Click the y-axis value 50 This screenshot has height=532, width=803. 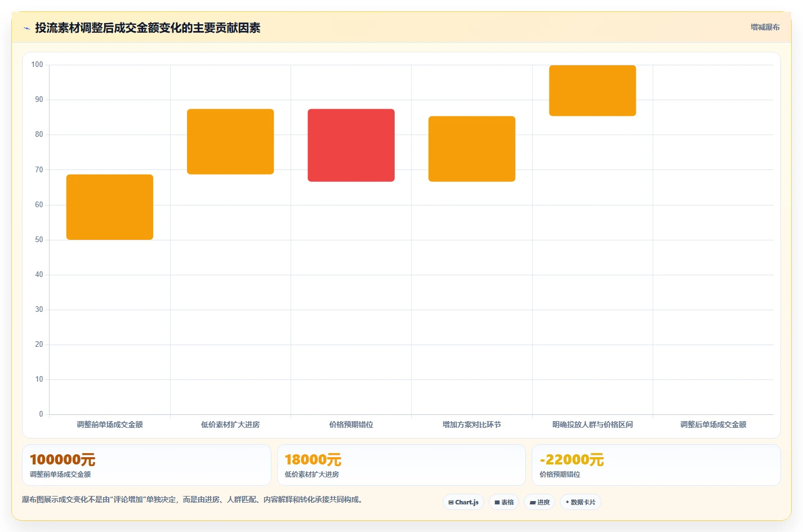39,240
